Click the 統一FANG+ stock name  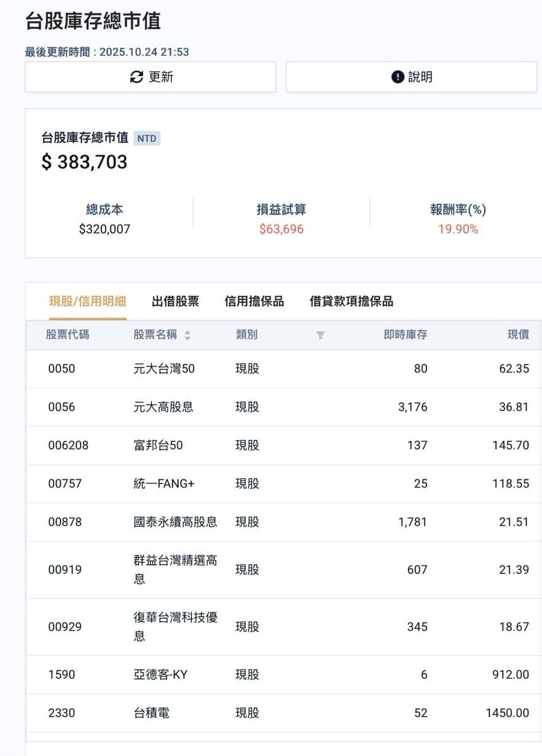(164, 484)
